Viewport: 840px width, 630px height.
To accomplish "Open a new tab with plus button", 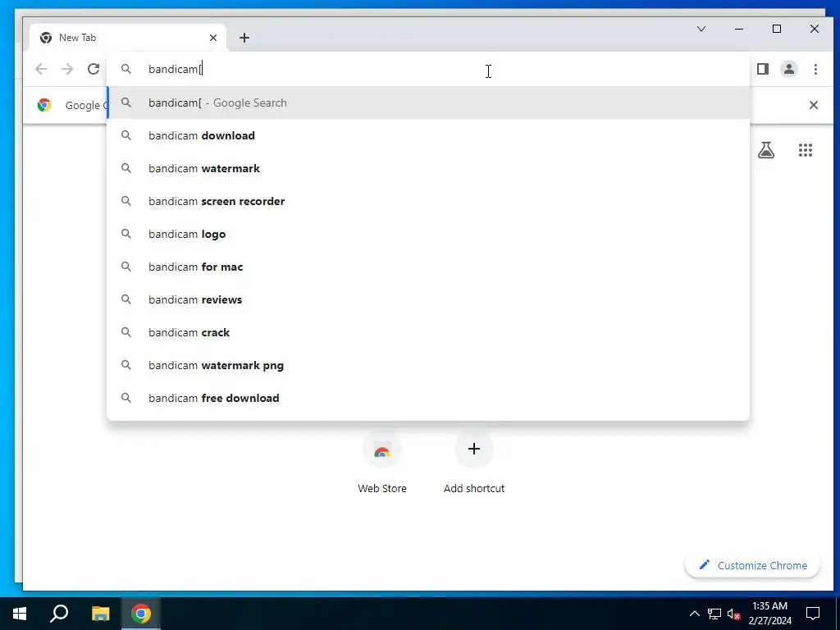I will (244, 38).
